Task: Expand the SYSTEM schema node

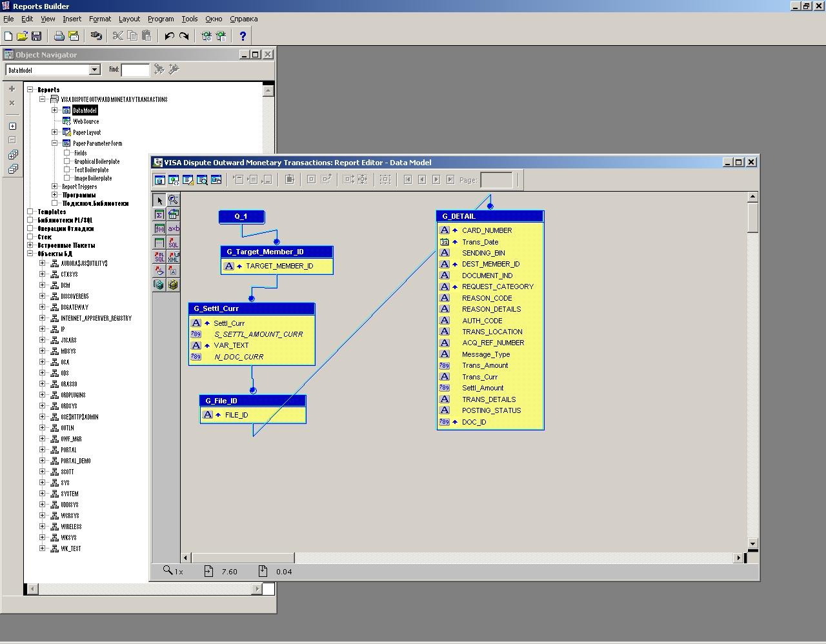Action: click(43, 494)
